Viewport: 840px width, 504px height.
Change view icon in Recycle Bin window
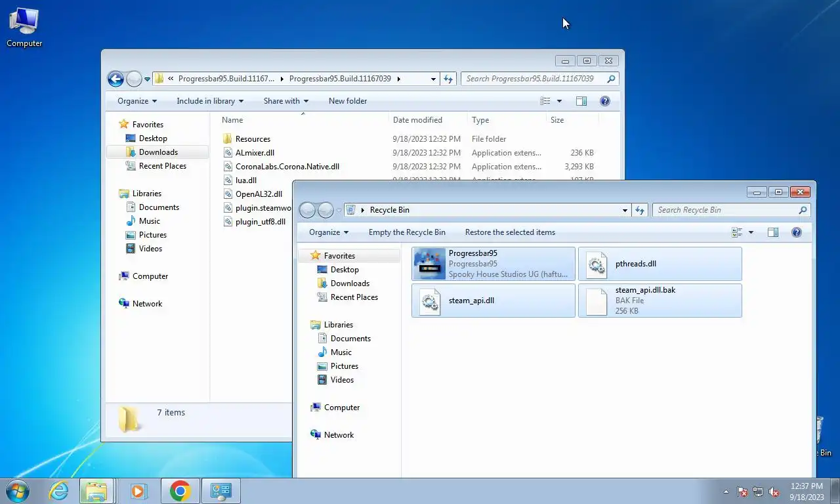[737, 232]
